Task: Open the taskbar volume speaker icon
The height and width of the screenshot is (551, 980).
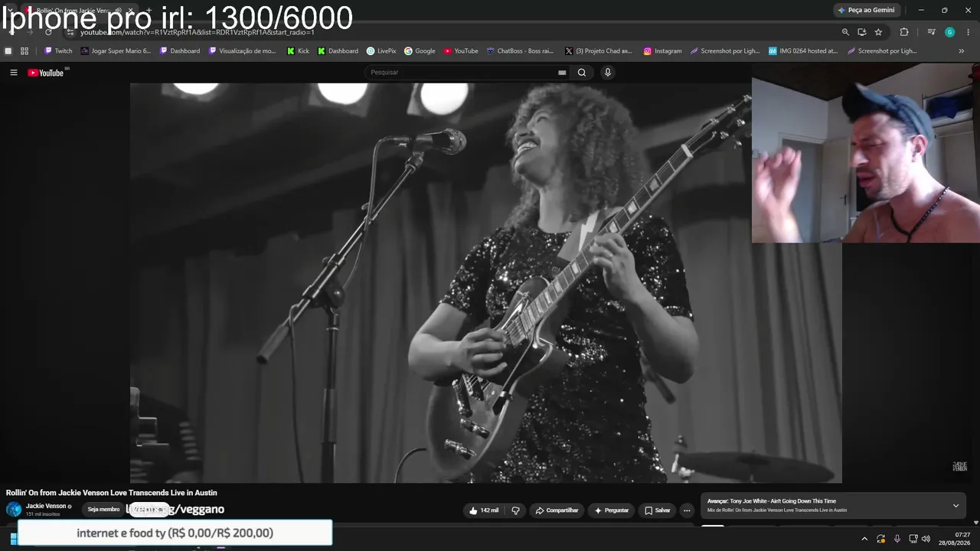Action: point(926,539)
